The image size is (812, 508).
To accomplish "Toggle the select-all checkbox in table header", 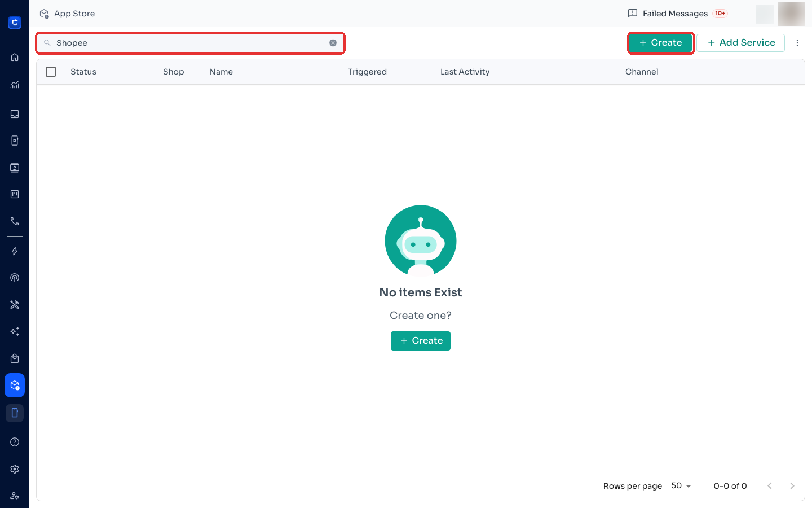I will [x=51, y=72].
